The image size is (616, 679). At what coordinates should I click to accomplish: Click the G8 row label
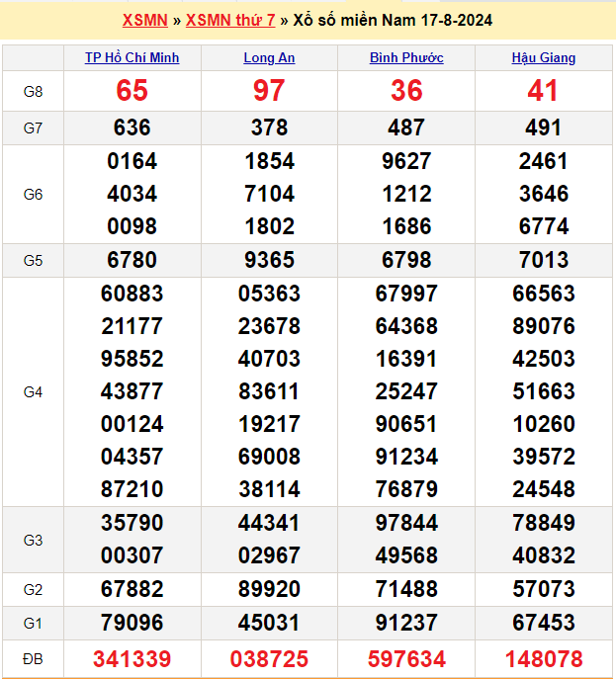click(x=33, y=92)
